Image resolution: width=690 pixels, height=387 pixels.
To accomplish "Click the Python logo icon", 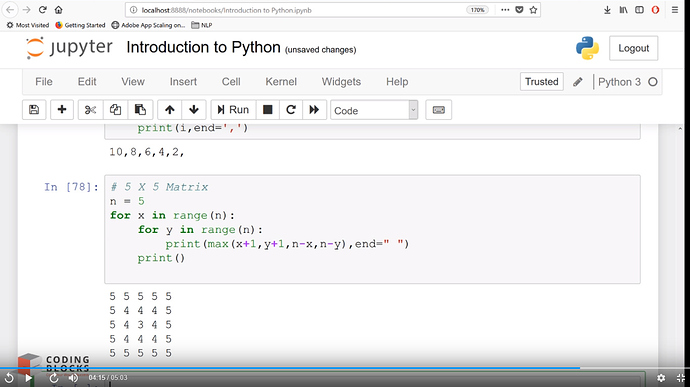I will 587,48.
